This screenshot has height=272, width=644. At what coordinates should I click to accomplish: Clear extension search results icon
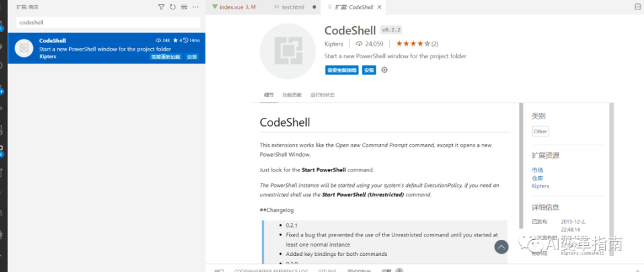(x=184, y=7)
